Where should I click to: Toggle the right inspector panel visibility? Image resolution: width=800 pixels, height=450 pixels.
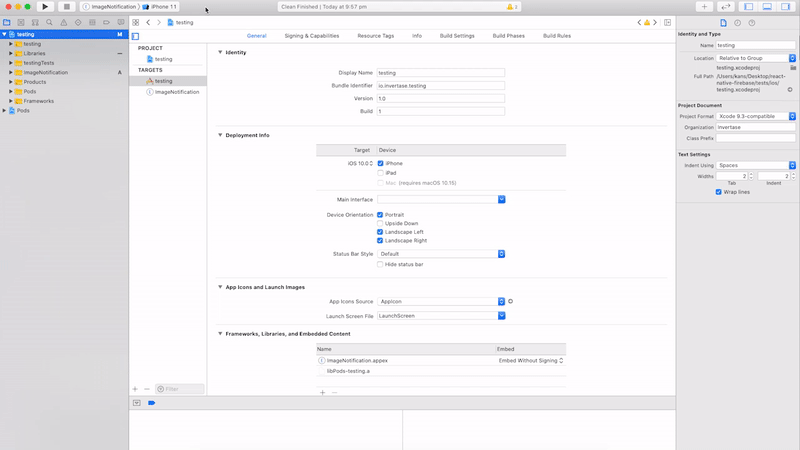pyautogui.click(x=787, y=7)
